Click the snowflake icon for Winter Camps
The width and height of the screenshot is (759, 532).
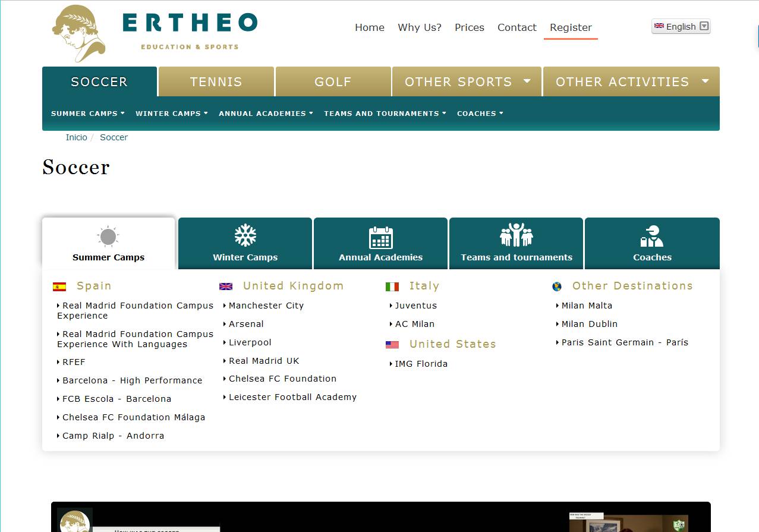tap(245, 235)
